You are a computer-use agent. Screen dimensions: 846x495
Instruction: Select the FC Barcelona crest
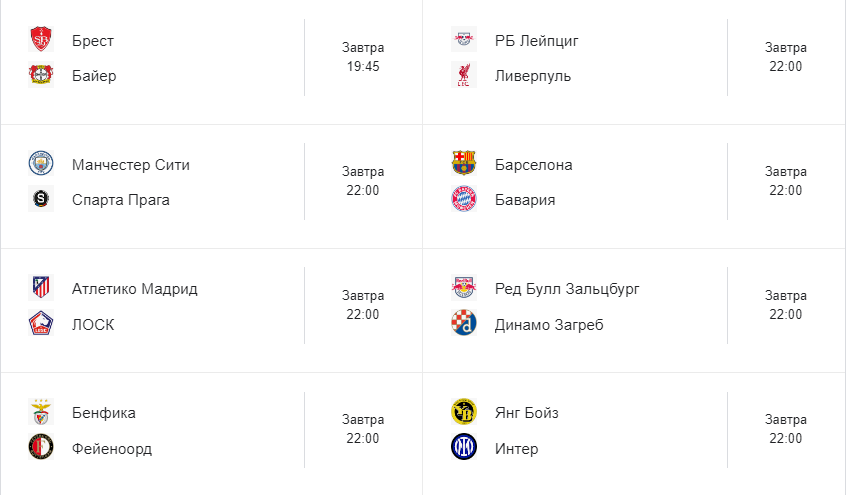point(464,165)
